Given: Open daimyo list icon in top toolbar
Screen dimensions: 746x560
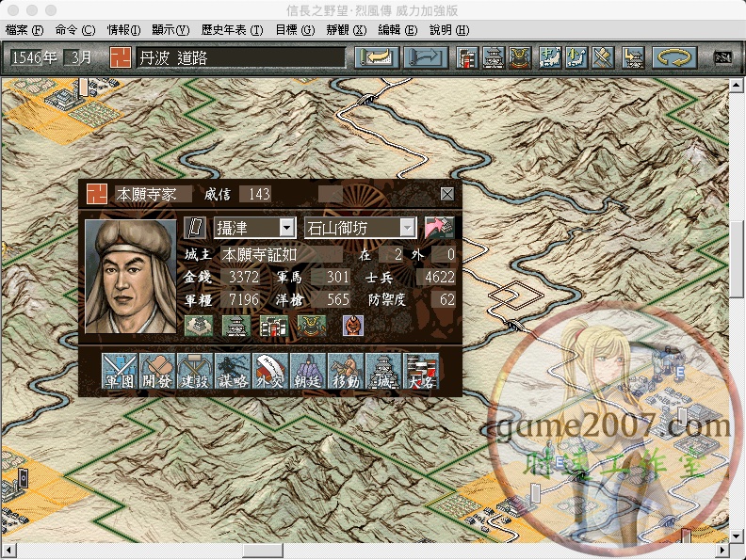Looking at the screenshot, I should click(x=467, y=58).
